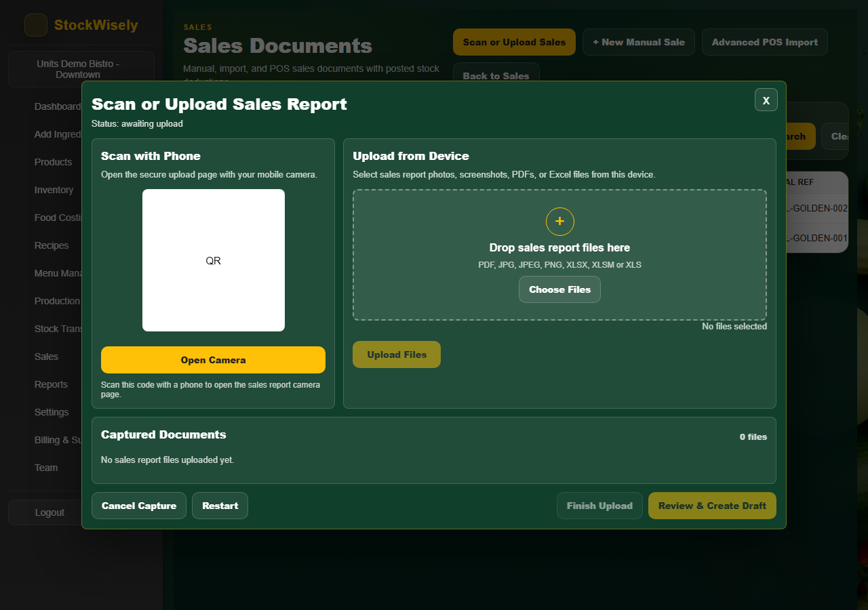
Task: Open Settings in the sidebar
Action: (52, 412)
